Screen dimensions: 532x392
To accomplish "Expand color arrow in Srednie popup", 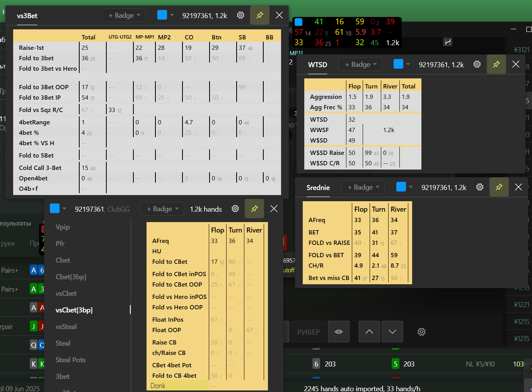I will coord(411,187).
